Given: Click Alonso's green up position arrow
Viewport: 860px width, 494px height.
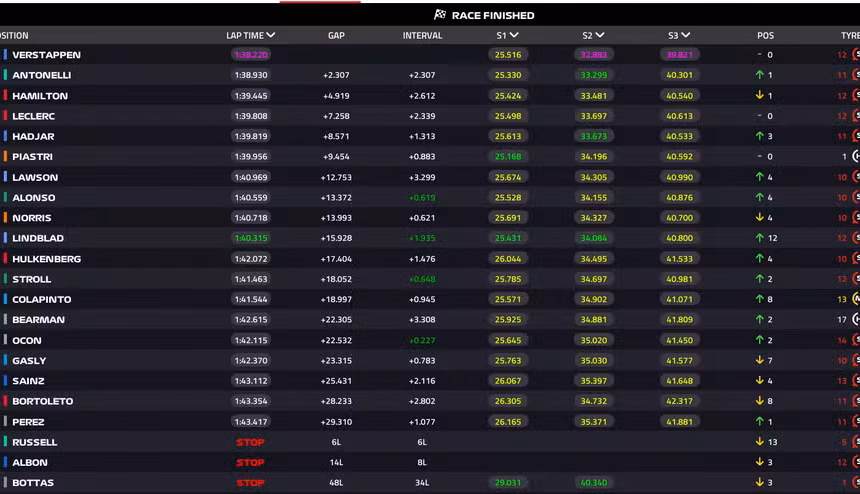Looking at the screenshot, I should pyautogui.click(x=760, y=197).
